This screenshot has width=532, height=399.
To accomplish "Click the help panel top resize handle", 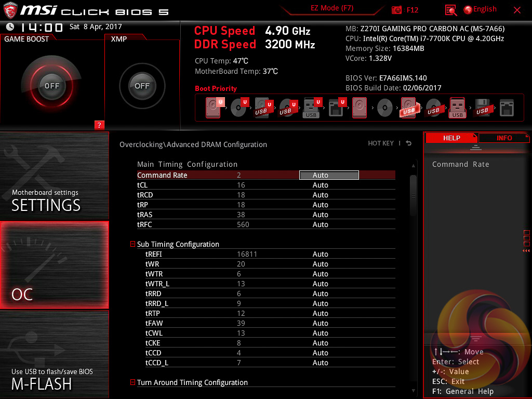I will pyautogui.click(x=476, y=148).
